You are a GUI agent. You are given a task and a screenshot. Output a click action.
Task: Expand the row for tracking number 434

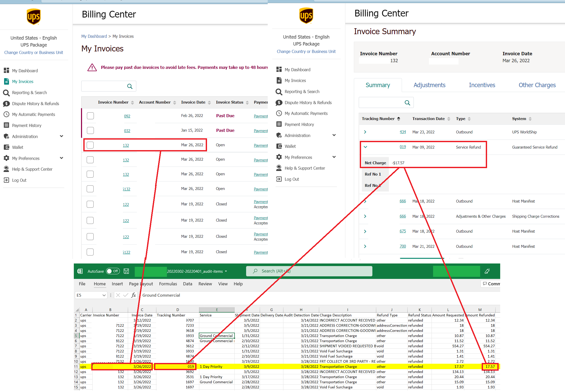coord(365,132)
